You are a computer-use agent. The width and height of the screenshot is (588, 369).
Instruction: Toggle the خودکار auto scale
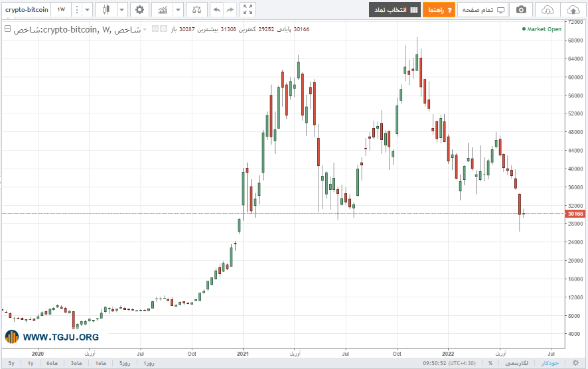coord(550,363)
